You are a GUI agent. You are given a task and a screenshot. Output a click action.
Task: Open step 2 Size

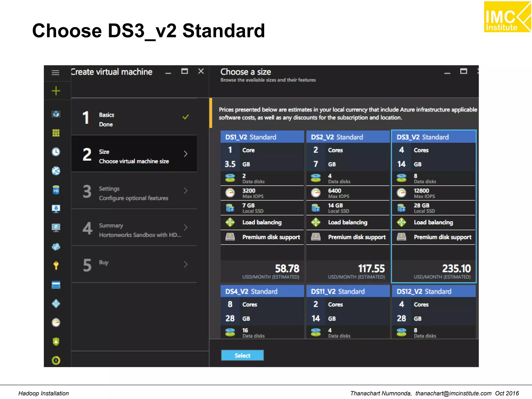(x=134, y=154)
